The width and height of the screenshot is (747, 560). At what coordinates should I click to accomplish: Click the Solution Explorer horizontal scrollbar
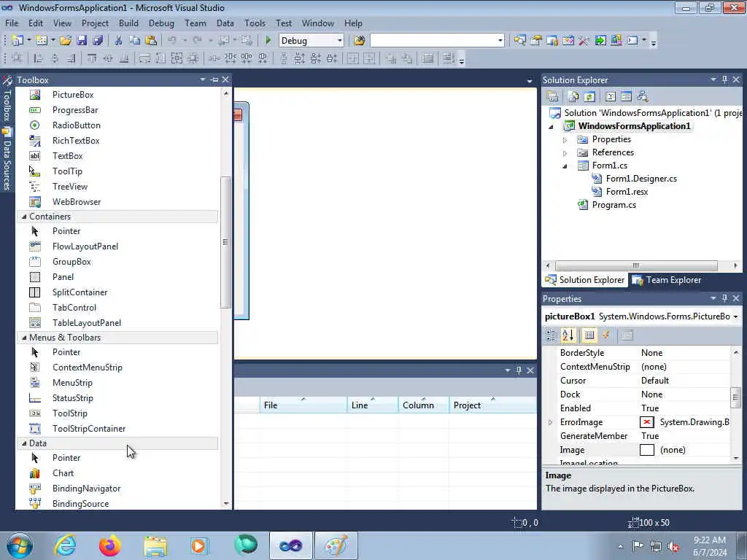[x=636, y=265]
